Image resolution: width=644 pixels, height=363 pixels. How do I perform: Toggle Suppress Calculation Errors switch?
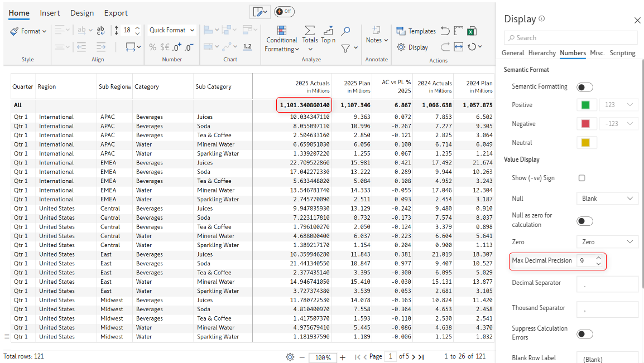584,334
